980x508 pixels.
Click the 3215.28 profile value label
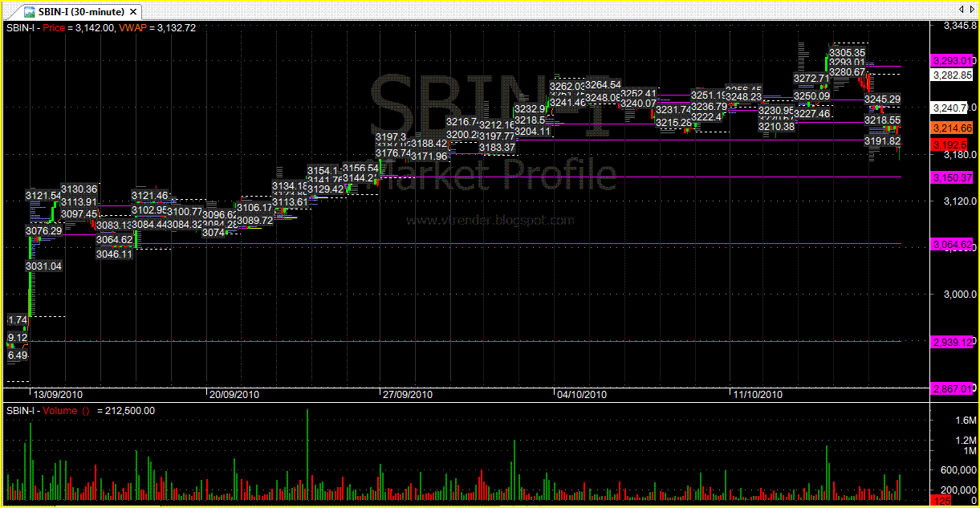click(x=673, y=123)
